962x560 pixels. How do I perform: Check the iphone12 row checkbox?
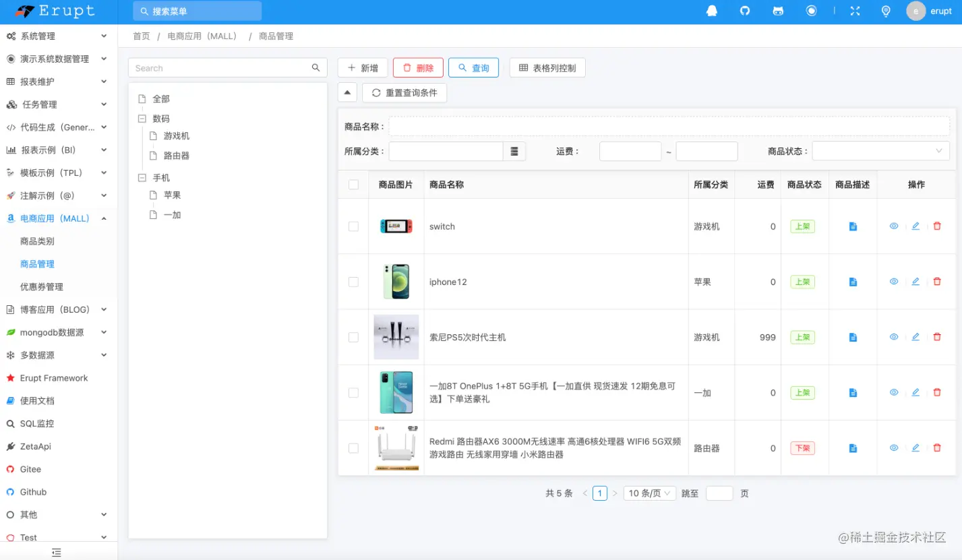click(353, 282)
